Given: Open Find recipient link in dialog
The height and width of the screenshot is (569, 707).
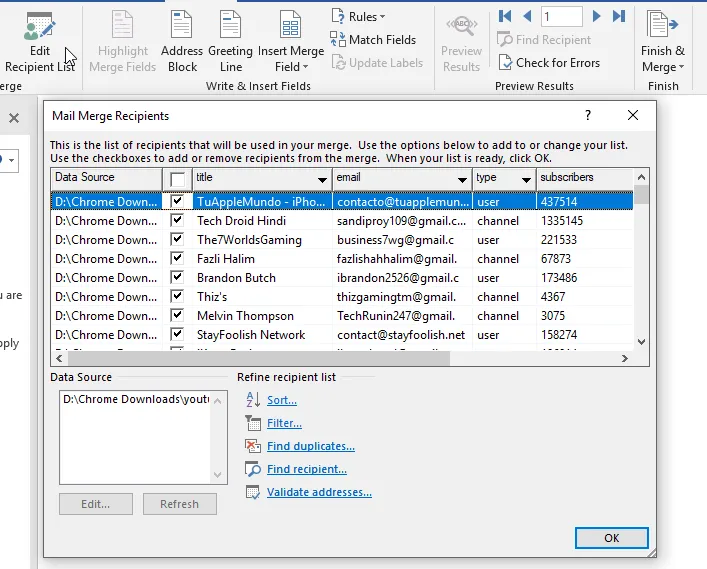Looking at the screenshot, I should click(x=307, y=469).
